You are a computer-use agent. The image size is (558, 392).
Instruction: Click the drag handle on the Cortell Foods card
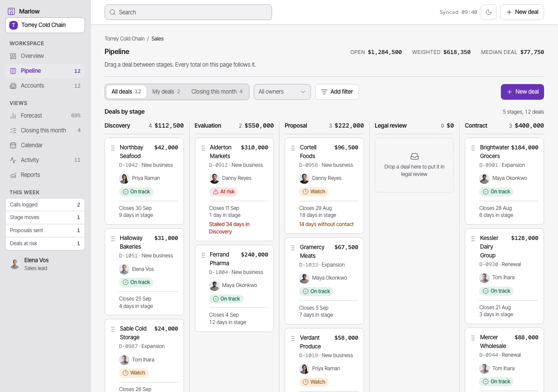point(293,148)
